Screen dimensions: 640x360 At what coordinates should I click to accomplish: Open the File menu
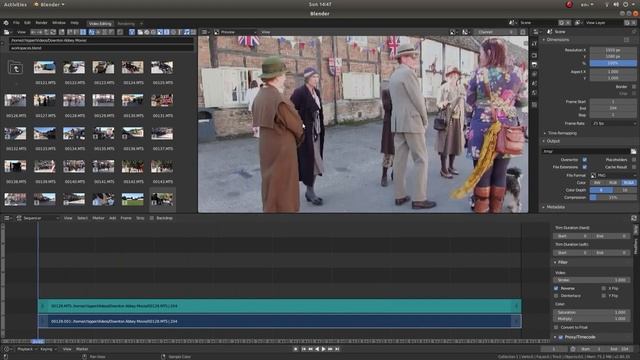[x=16, y=23]
